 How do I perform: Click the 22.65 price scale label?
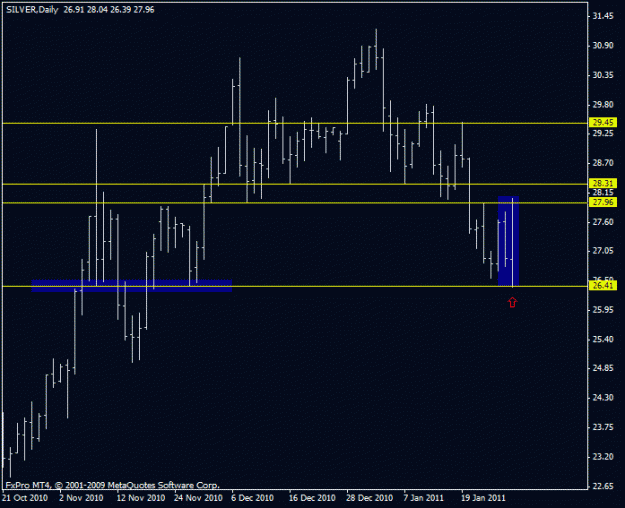(603, 486)
